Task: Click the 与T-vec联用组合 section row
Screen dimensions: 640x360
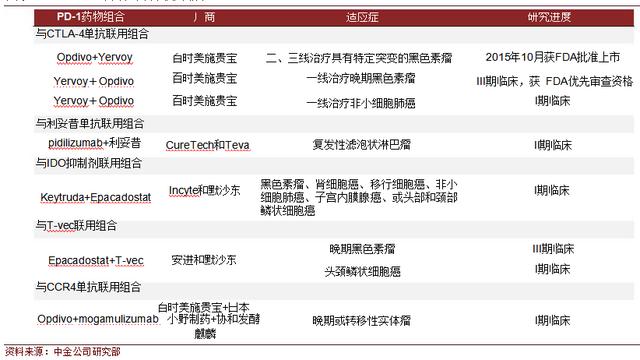Action: pos(334,226)
